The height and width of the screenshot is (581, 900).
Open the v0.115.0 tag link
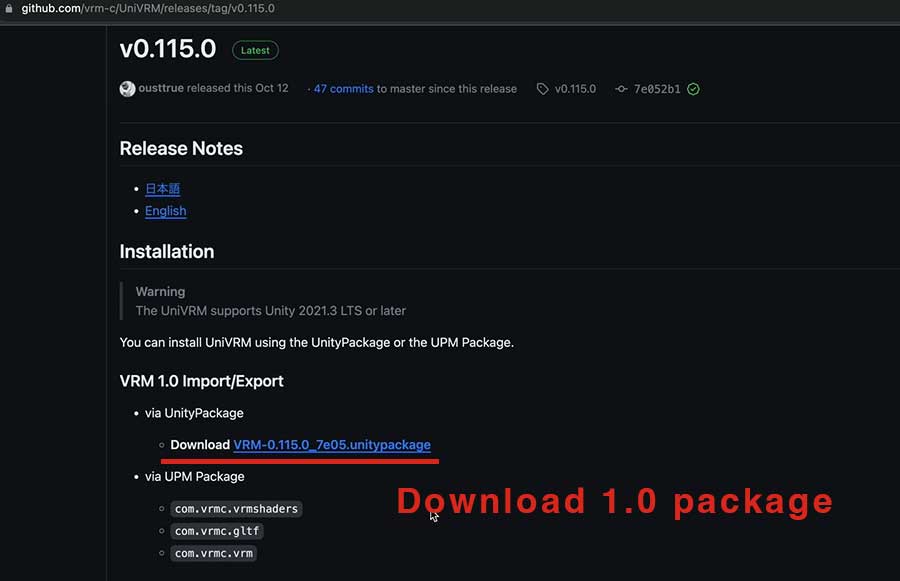(575, 89)
